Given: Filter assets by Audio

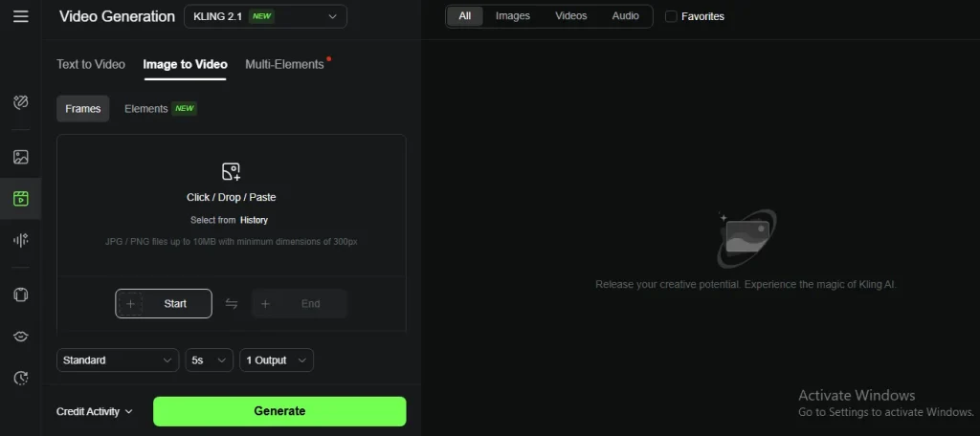Looking at the screenshot, I should point(626,16).
